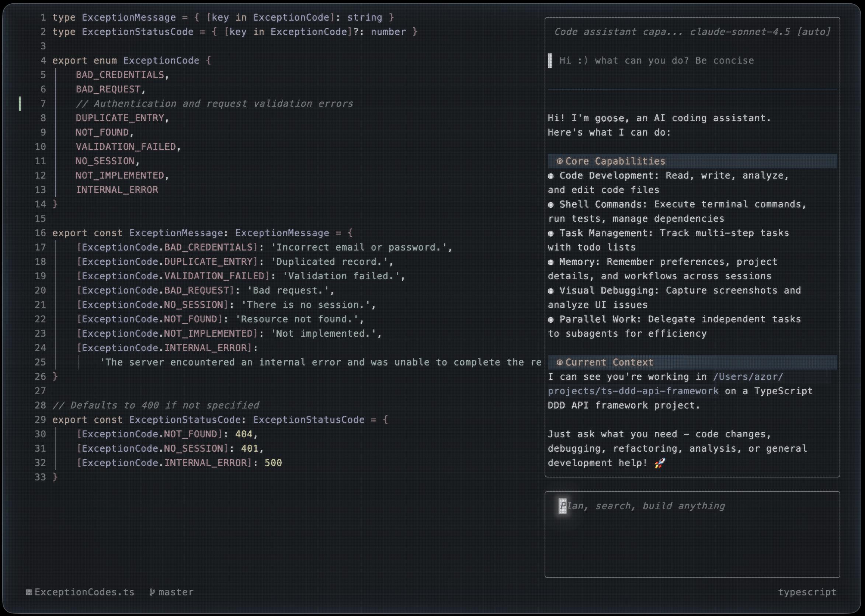
Task: Click the git branch icon beside master
Action: coord(152,592)
